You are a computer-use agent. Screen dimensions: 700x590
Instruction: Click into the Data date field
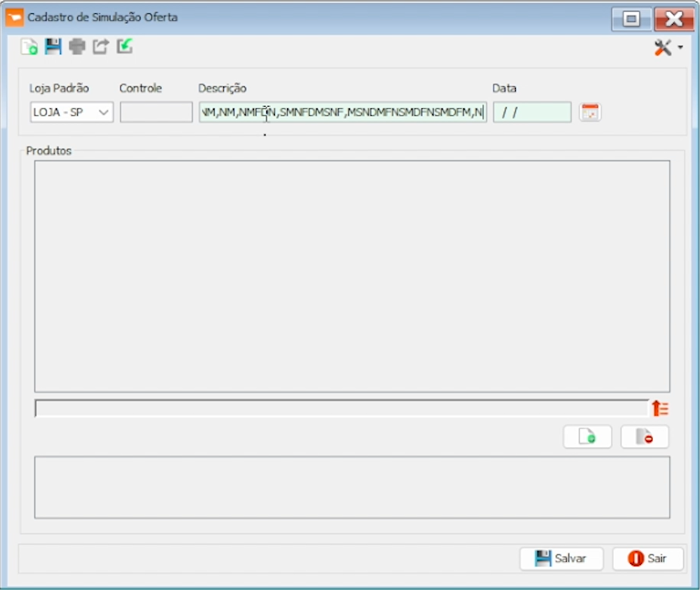(x=532, y=112)
